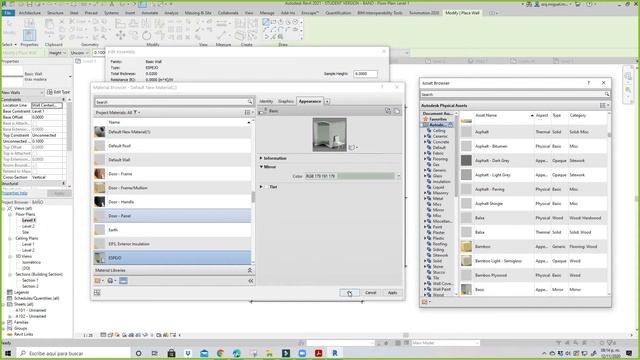This screenshot has height=360, width=640.
Task: Open the Adobe Acrobat taskbar icon
Action: [x=318, y=353]
